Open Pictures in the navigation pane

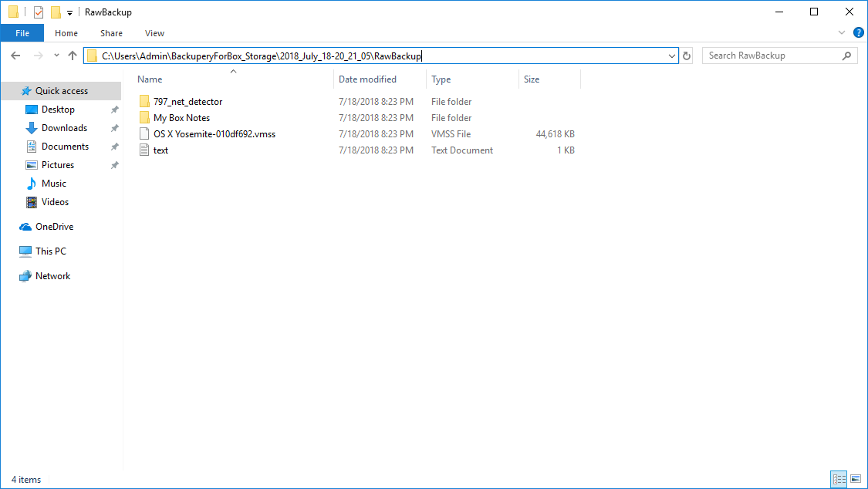[58, 165]
